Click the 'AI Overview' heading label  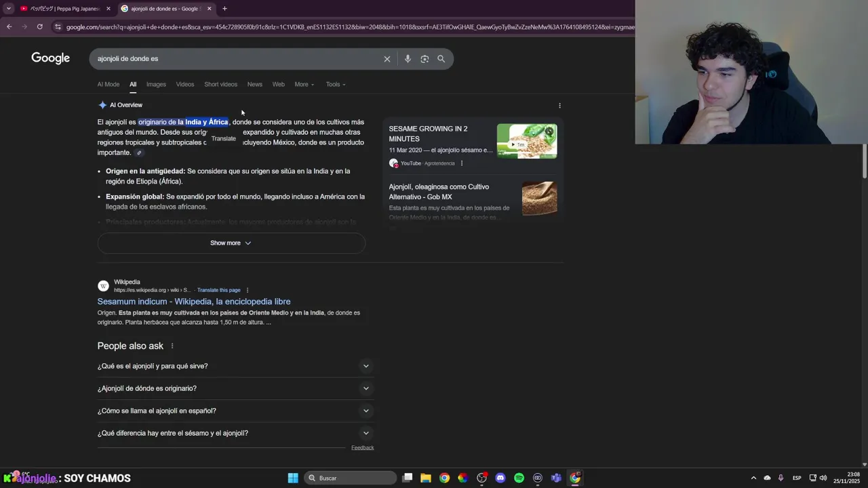[x=126, y=106]
